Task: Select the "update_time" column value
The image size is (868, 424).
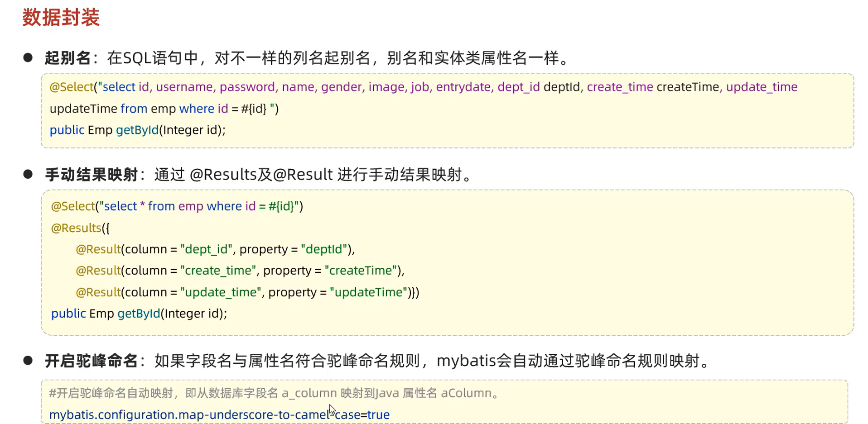Action: click(221, 292)
